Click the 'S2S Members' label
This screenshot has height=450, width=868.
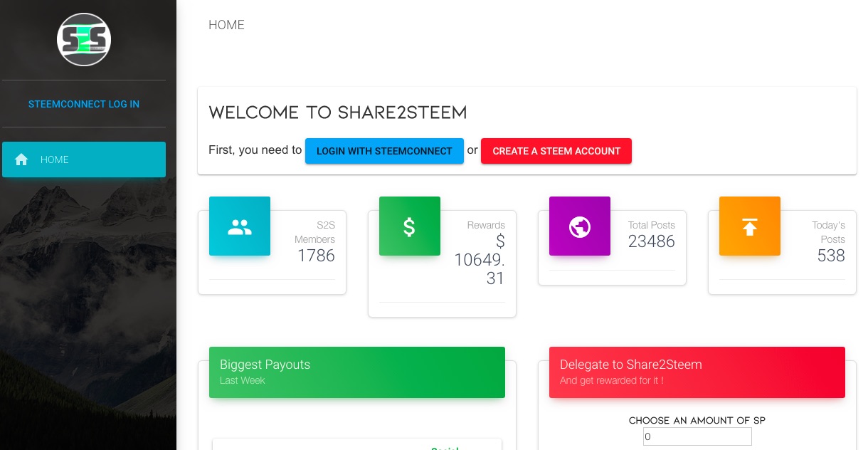pos(315,232)
